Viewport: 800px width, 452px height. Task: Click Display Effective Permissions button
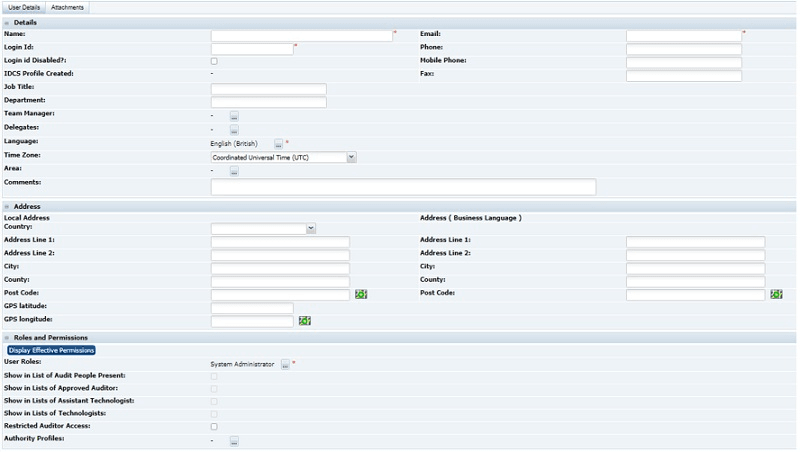pos(52,350)
